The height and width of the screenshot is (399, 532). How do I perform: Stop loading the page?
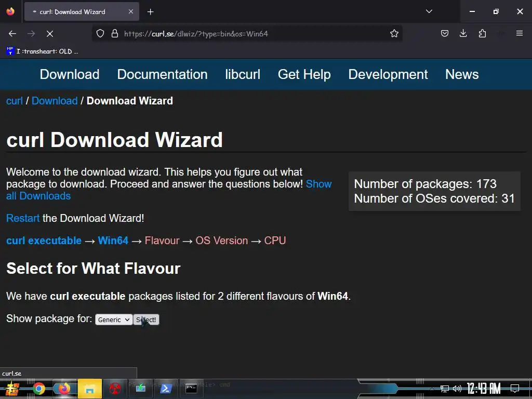tap(50, 34)
